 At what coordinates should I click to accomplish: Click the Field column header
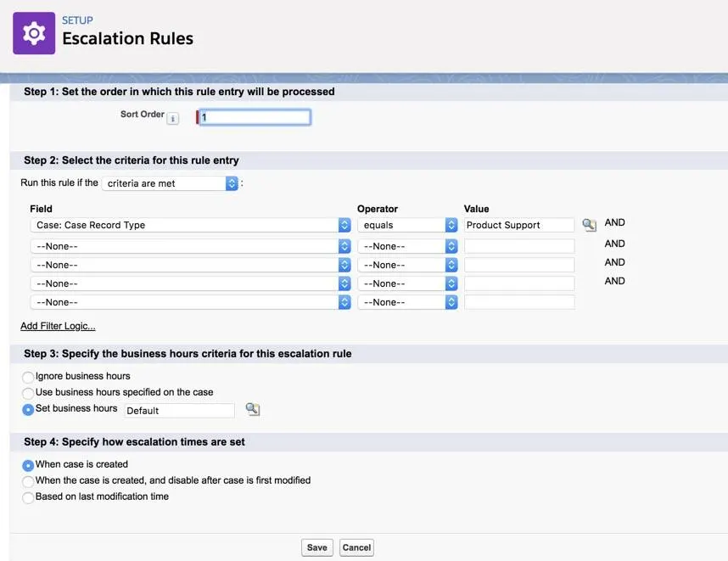tap(42, 209)
